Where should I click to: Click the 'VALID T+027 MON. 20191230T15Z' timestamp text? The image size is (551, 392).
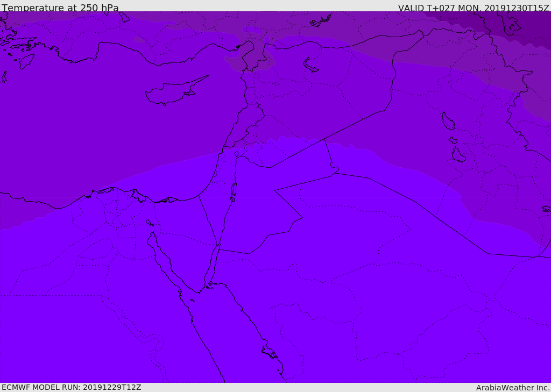click(x=474, y=8)
